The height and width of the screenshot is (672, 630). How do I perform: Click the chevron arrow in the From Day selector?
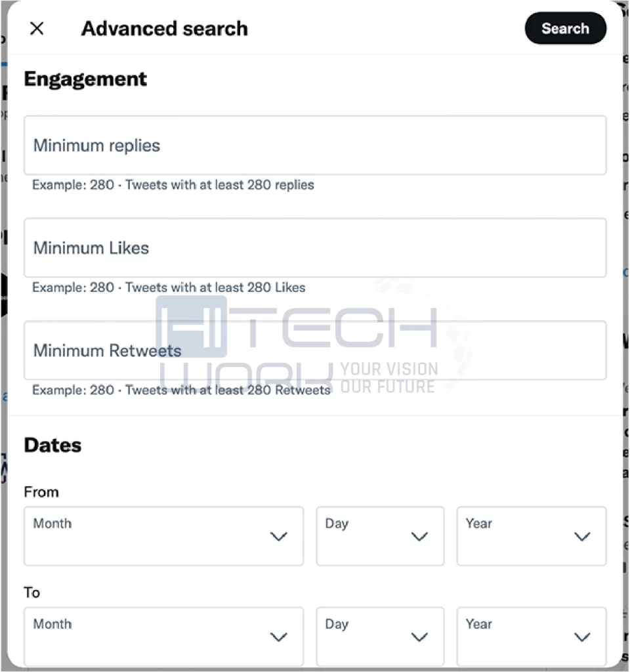(419, 537)
